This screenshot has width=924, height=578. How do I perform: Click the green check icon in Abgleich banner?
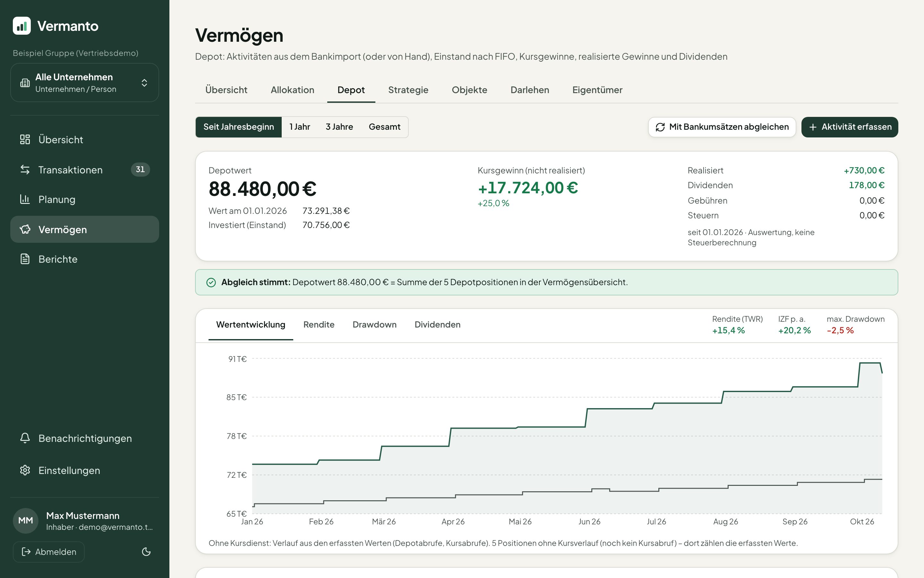click(x=211, y=282)
